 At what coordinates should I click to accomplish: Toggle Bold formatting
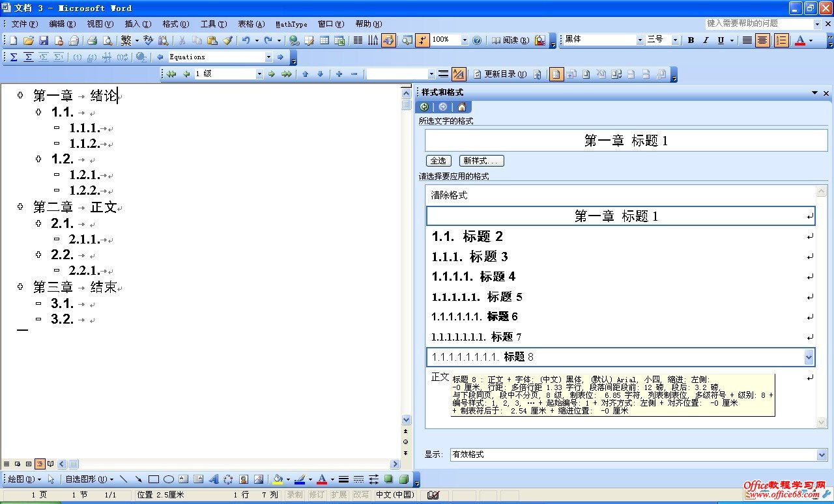coord(691,40)
